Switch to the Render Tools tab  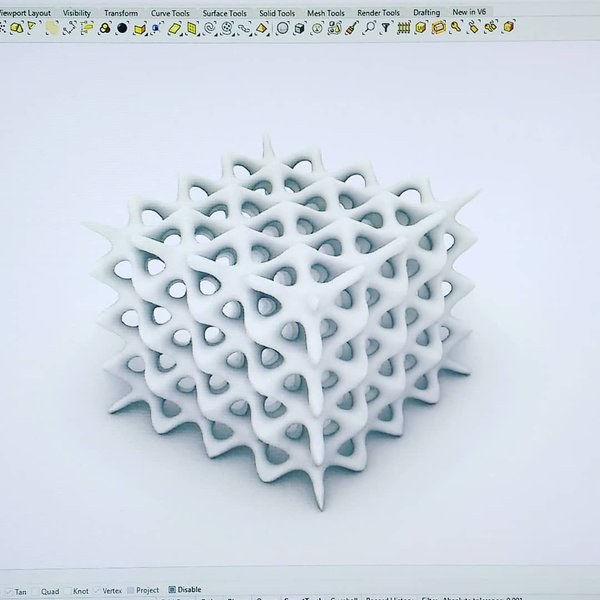tap(378, 13)
